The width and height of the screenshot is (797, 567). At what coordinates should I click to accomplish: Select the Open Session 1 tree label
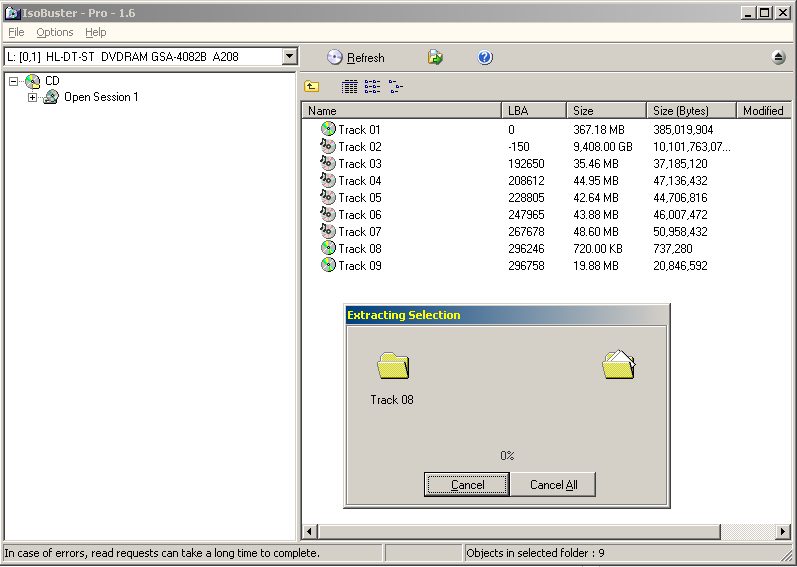click(101, 97)
